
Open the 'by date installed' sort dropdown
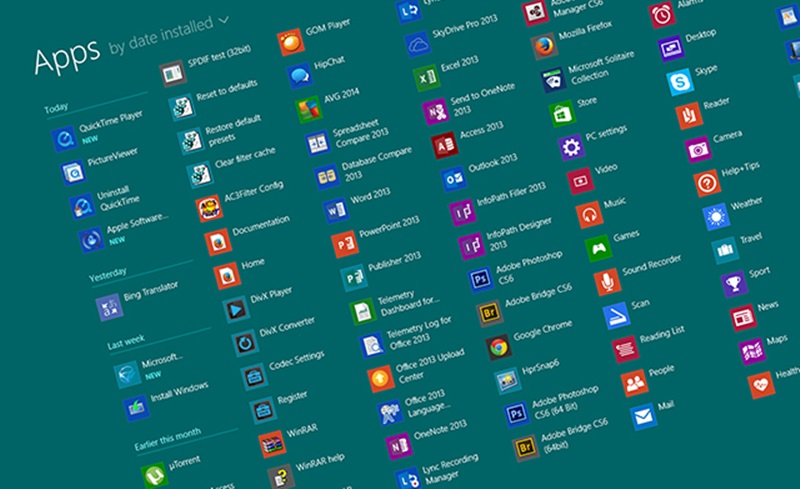pos(169,33)
